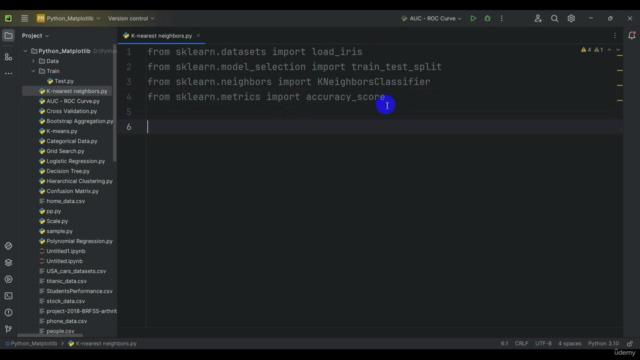The width and height of the screenshot is (640, 360).
Task: Open K-means.py file
Action: (x=62, y=131)
